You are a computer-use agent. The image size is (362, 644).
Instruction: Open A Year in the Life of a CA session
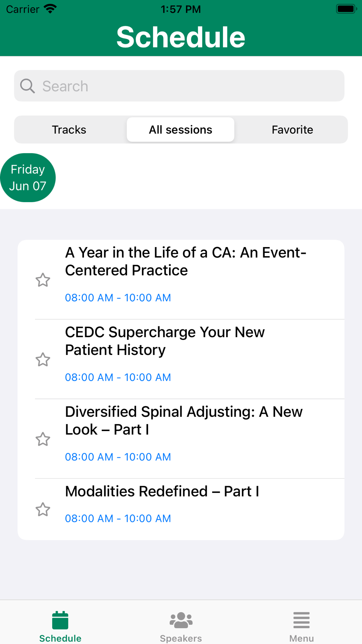pos(186,262)
